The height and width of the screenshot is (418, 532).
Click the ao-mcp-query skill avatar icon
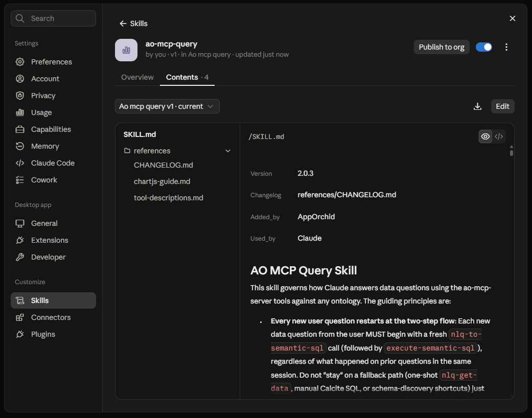(126, 50)
